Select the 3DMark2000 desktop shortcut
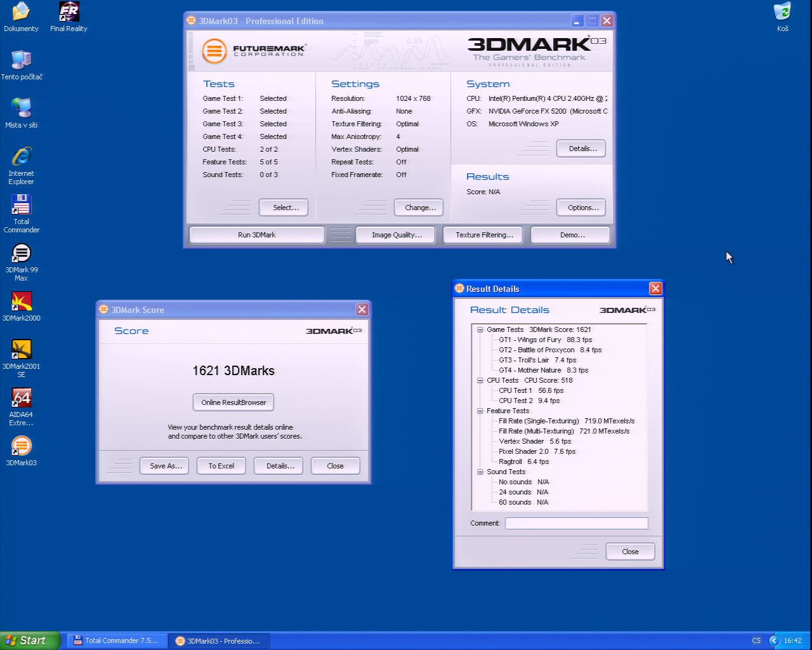This screenshot has width=812, height=650. [x=22, y=307]
